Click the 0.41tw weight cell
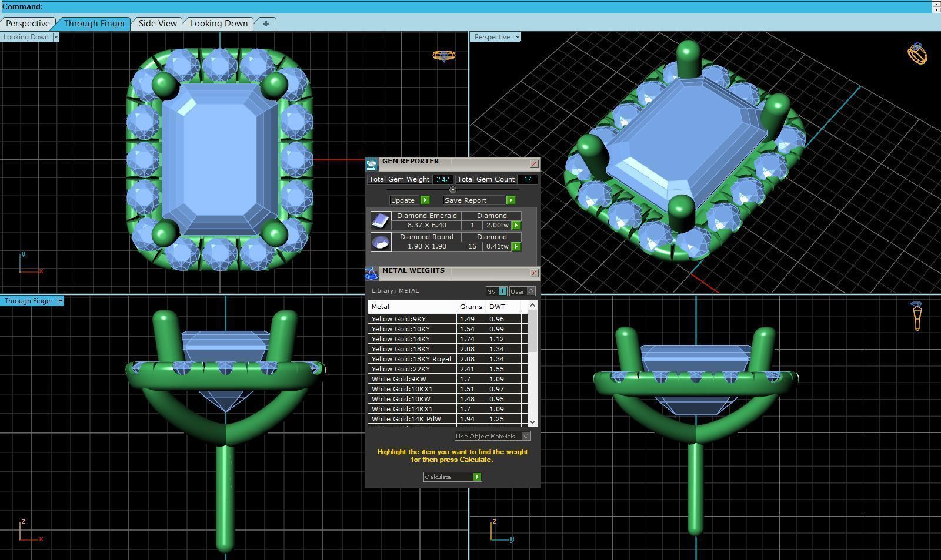 [x=497, y=247]
